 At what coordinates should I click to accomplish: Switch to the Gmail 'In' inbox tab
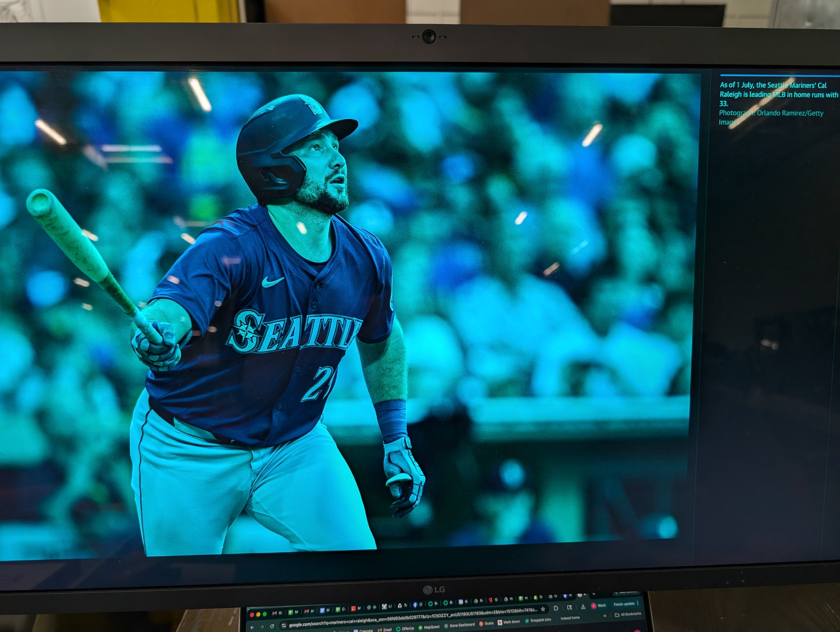pyautogui.click(x=309, y=611)
